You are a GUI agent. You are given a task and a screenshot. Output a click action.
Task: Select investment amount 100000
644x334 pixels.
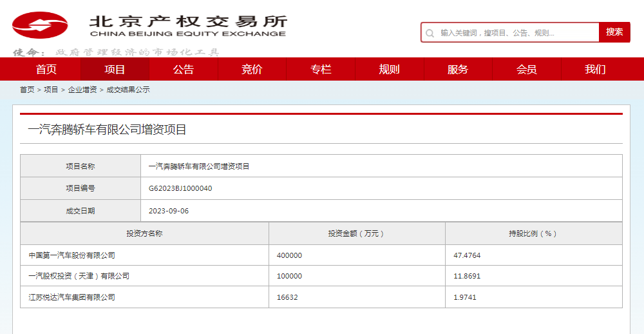[290, 276]
